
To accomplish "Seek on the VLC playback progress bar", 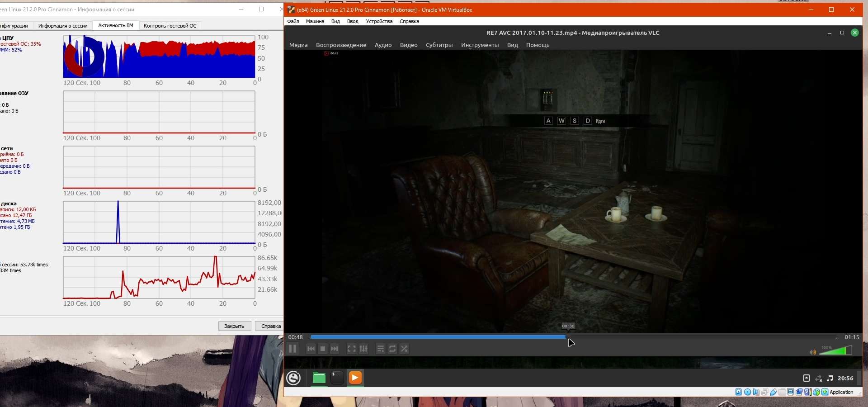I will pyautogui.click(x=573, y=337).
